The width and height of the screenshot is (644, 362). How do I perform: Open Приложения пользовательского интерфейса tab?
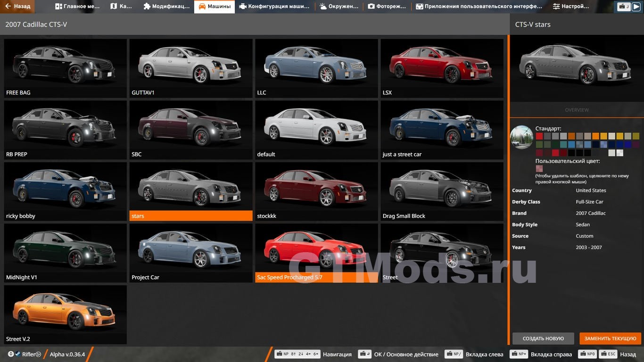[479, 7]
